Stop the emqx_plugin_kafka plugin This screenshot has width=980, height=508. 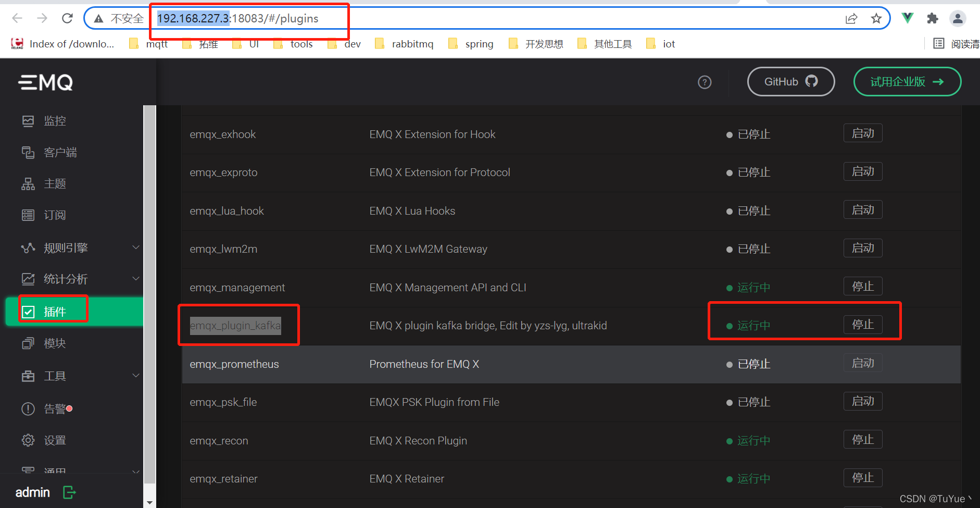click(x=863, y=325)
